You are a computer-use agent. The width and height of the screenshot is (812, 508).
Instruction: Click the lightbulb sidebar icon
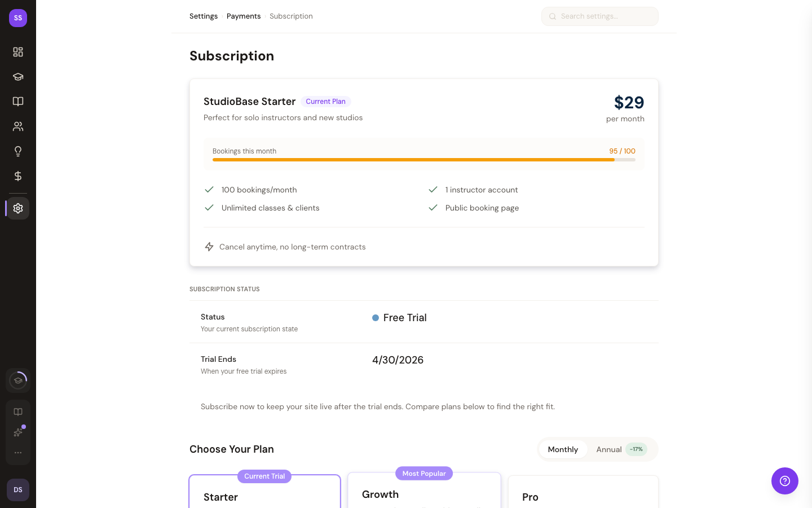point(18,151)
